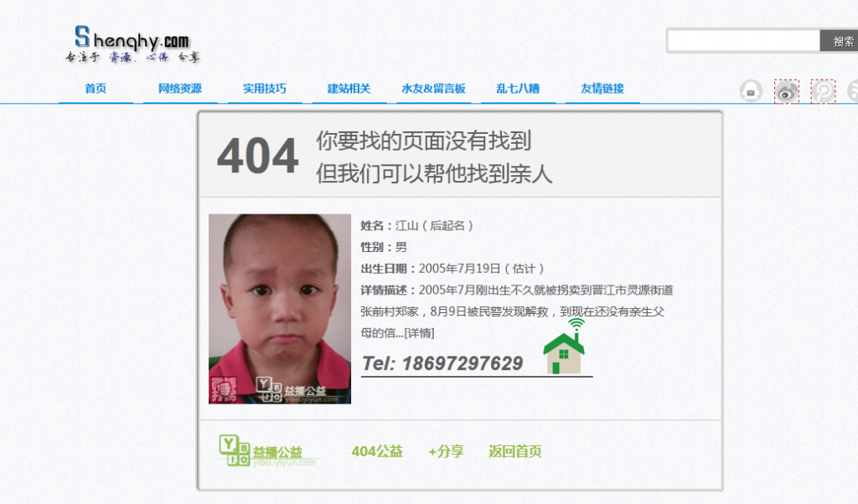Image resolution: width=858 pixels, height=504 pixels.
Task: Open the 网络资源 navigation tab
Action: (x=180, y=89)
